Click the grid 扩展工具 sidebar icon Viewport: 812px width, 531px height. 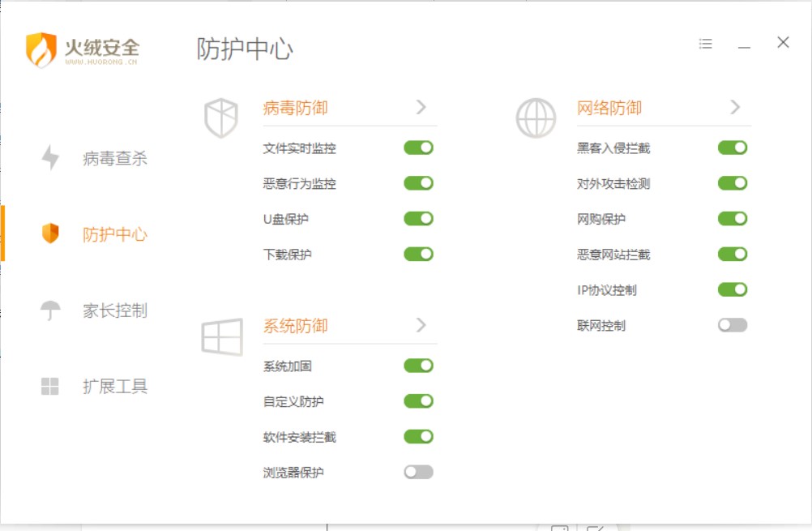49,387
